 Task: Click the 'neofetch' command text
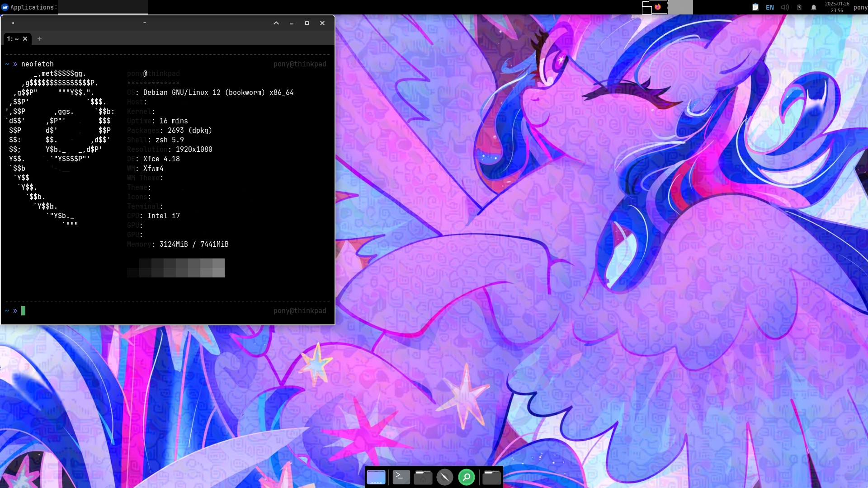click(x=38, y=64)
